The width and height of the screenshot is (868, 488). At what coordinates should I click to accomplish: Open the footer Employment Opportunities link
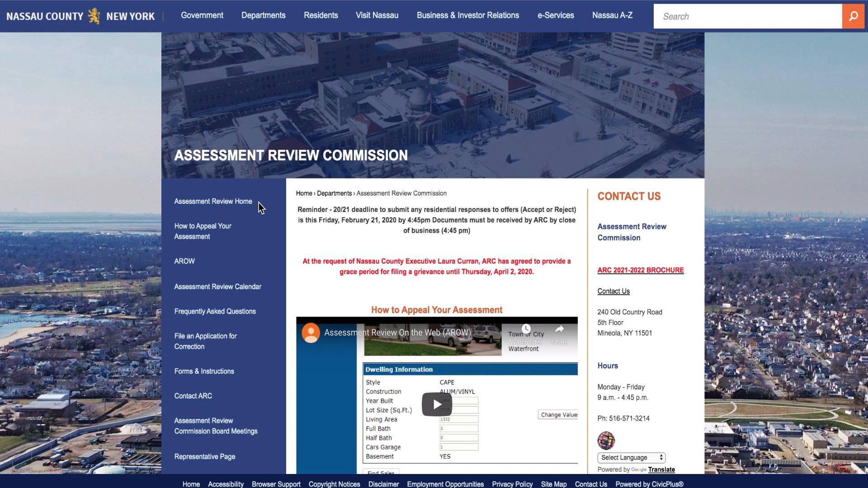(445, 484)
